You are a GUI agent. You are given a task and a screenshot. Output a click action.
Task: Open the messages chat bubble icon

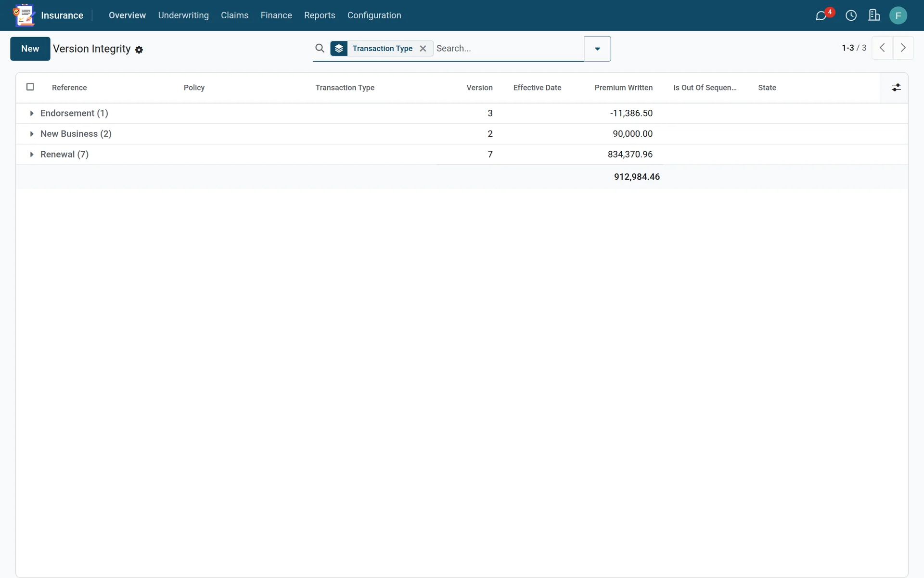[x=821, y=16]
